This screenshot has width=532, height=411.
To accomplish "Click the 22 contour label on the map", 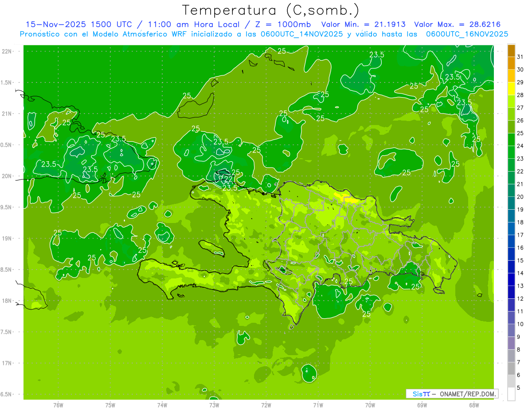I will tap(227, 180).
